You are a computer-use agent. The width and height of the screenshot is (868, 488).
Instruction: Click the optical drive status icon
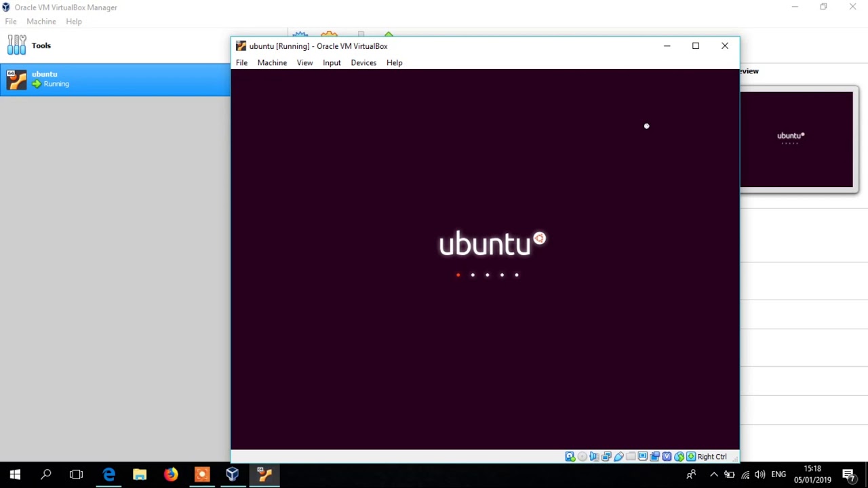point(583,457)
